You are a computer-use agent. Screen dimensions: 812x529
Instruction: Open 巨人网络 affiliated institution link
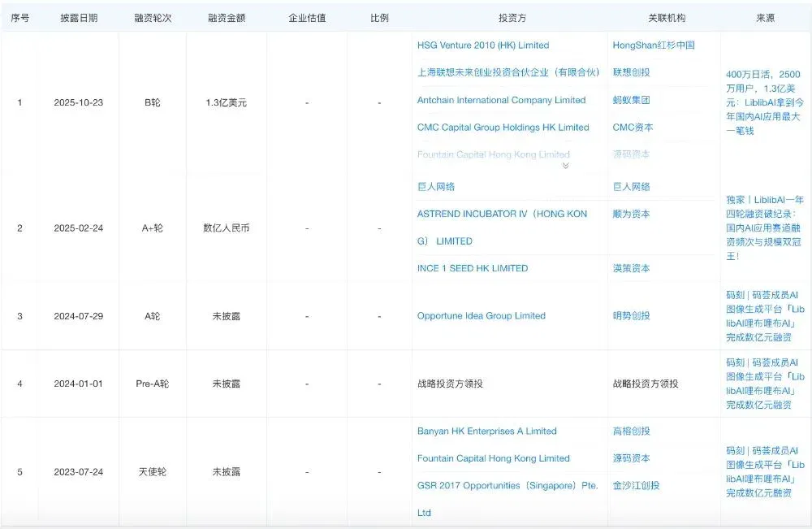click(631, 187)
